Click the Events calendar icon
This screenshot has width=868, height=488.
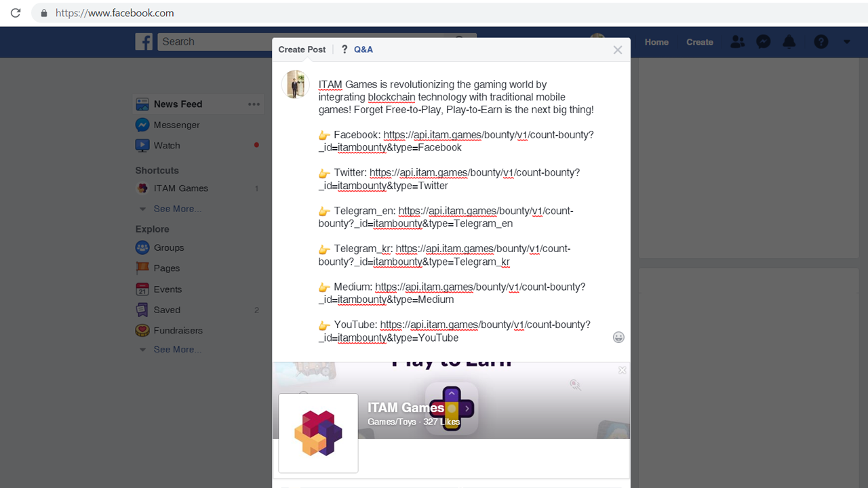[142, 289]
